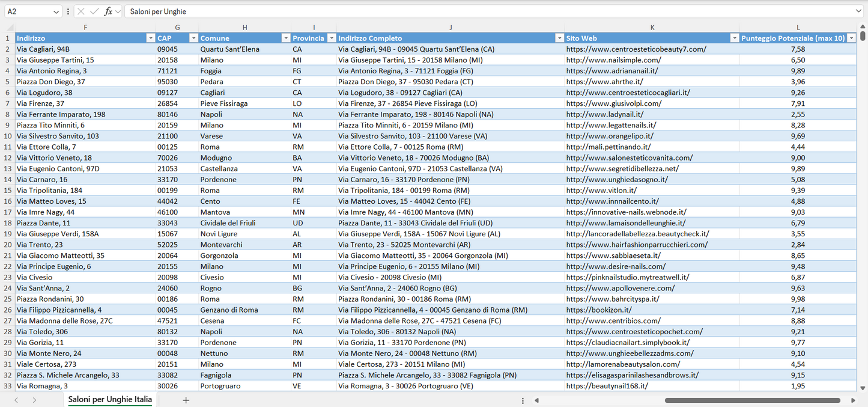Click the Cancel (X) icon beside formula bar
This screenshot has height=407, width=868.
coord(81,11)
